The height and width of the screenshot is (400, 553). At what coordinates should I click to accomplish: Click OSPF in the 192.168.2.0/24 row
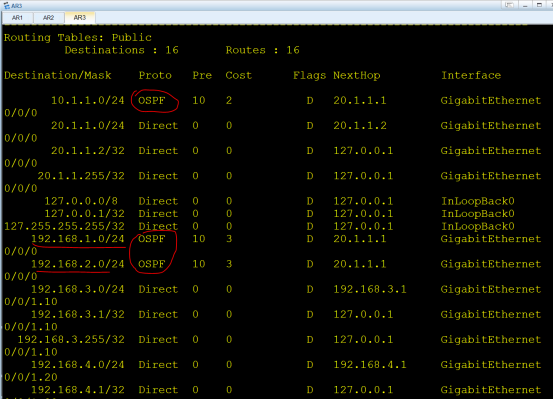point(152,264)
